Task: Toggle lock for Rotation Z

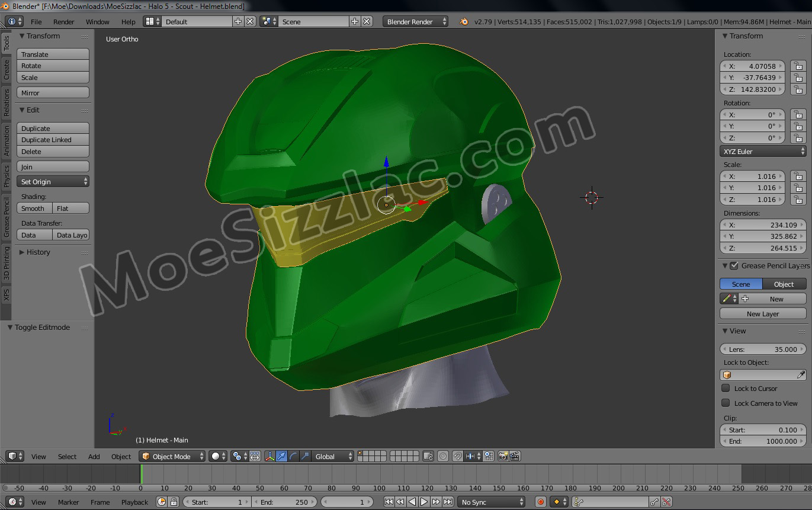Action: click(798, 138)
